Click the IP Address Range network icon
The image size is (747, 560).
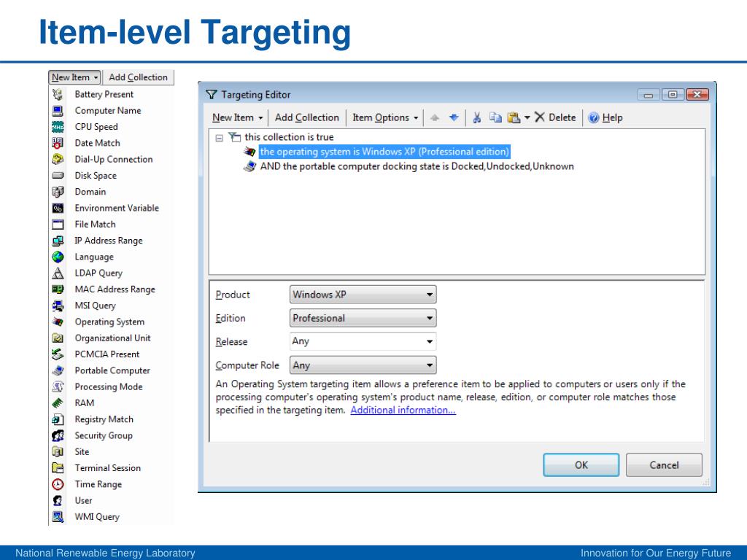click(58, 241)
